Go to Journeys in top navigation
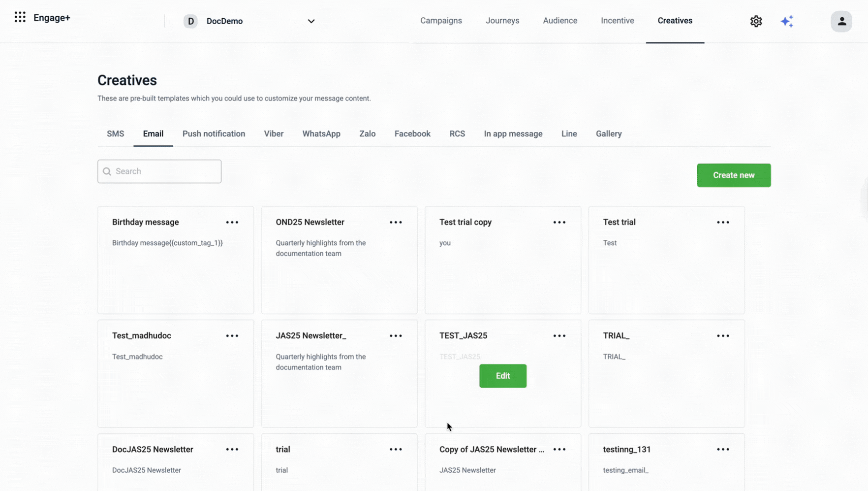This screenshot has width=868, height=491. tap(502, 21)
